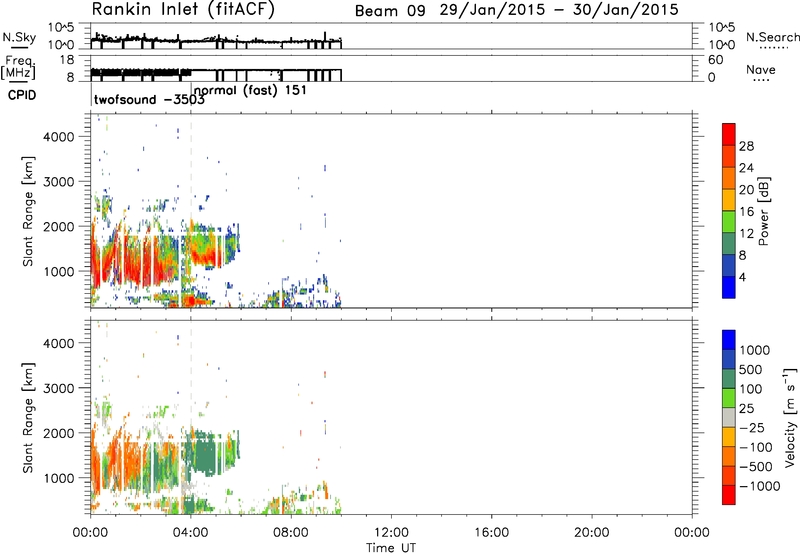Pick the blue top segment of velocity colorbar
Screen dimensions: 800x554
tap(729, 340)
